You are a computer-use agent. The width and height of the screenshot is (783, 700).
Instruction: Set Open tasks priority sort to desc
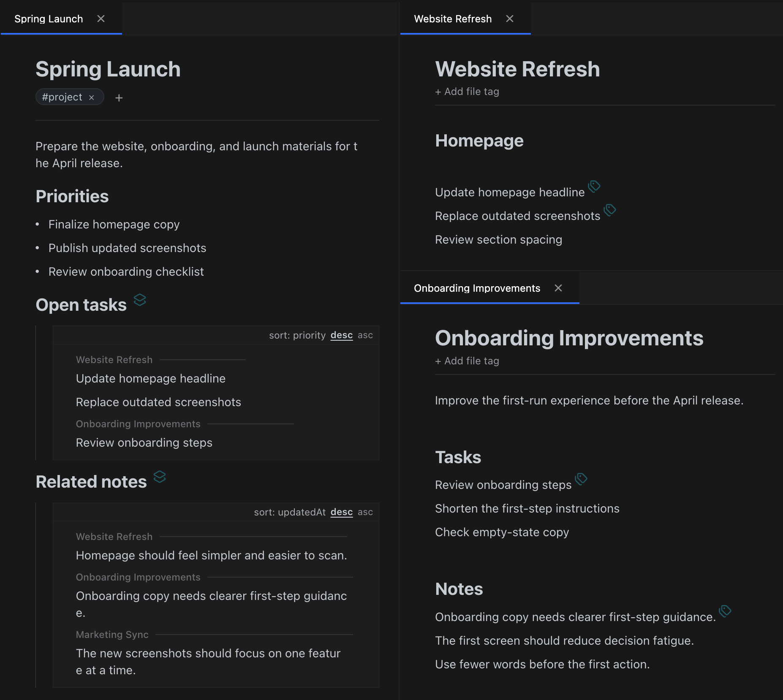click(x=341, y=335)
